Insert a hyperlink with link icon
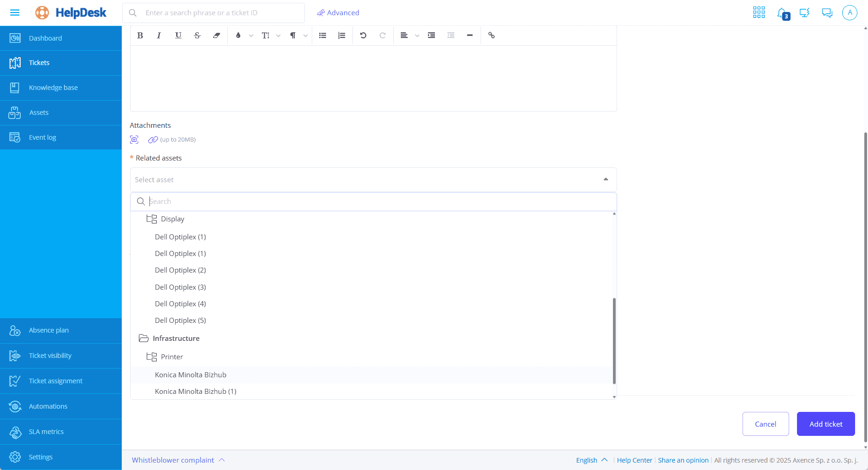 492,36
